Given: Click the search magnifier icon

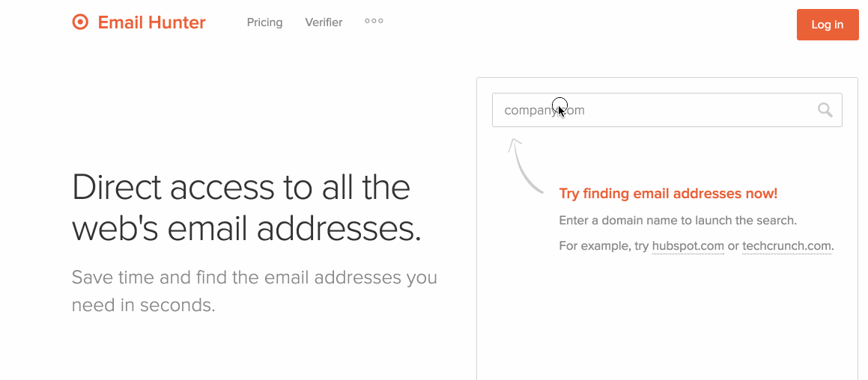Looking at the screenshot, I should coord(825,110).
